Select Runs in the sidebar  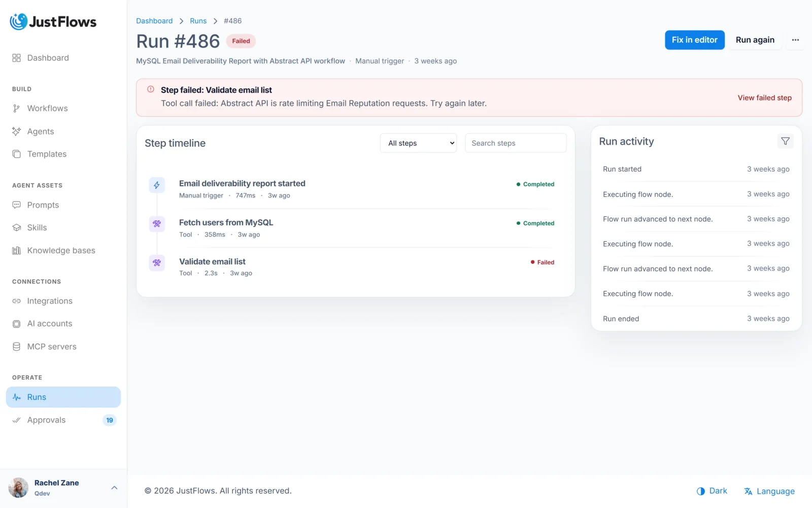click(63, 397)
